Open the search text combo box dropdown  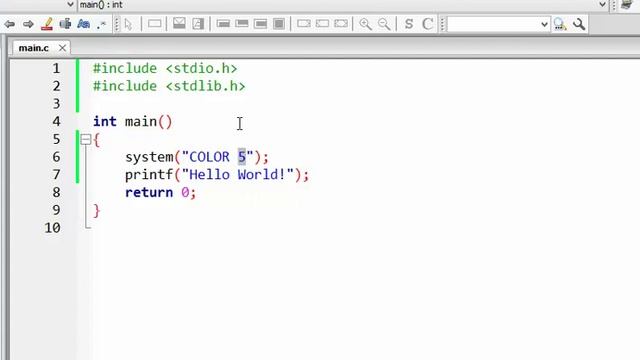click(544, 24)
